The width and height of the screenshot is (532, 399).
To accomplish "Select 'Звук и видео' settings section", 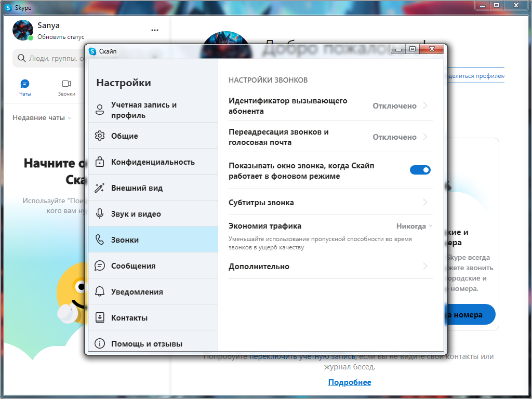I will (153, 214).
